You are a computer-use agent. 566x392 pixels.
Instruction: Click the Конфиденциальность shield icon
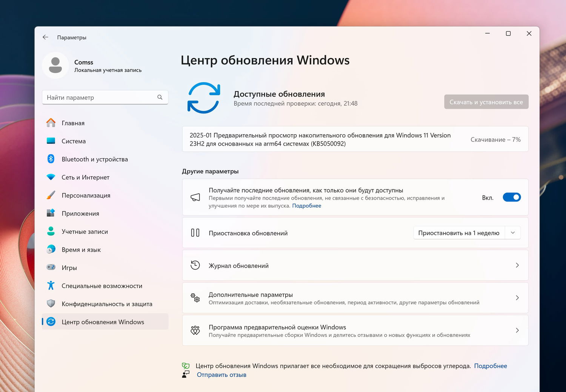[x=51, y=303]
